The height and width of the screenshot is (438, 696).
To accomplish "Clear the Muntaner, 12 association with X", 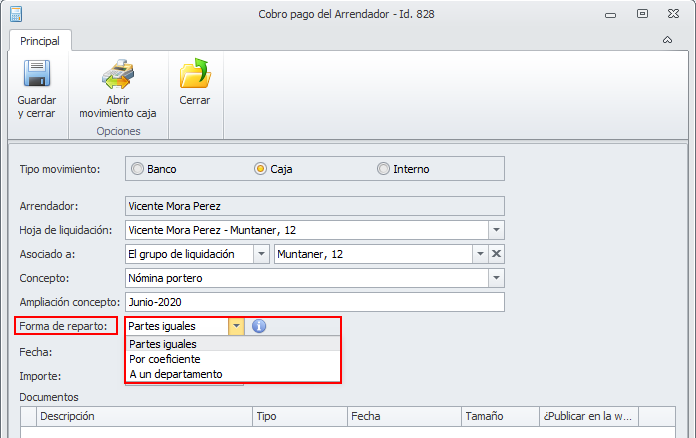I will click(496, 254).
